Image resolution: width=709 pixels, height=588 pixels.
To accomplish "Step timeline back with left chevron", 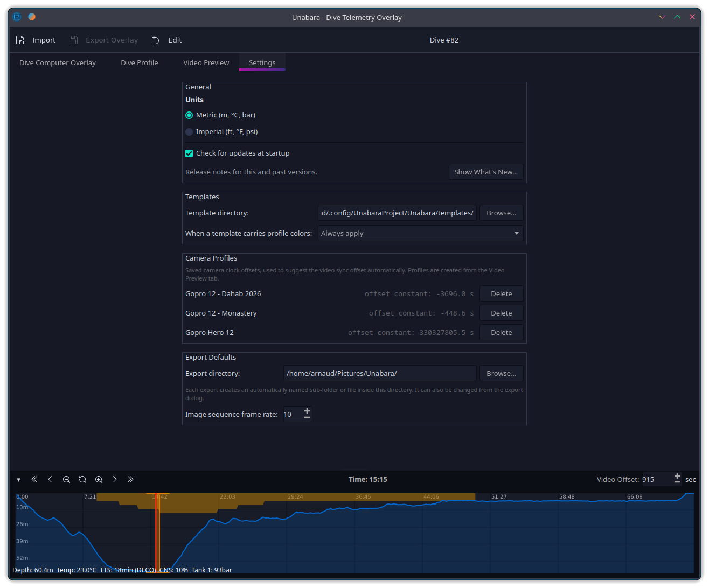I will click(x=50, y=479).
